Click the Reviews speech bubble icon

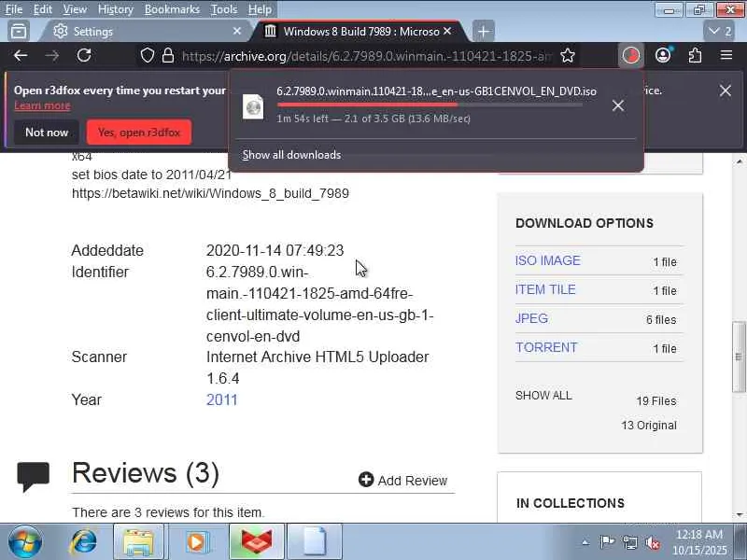(34, 476)
